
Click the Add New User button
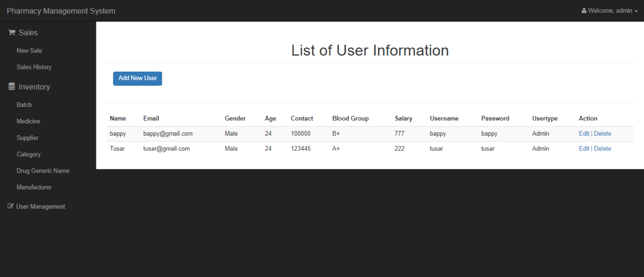click(137, 78)
